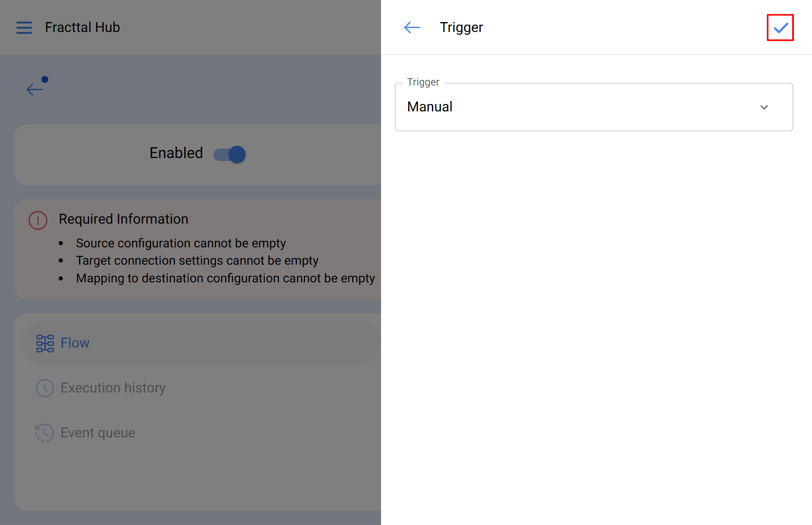
Task: Open the hamburger navigation menu
Action: click(24, 28)
